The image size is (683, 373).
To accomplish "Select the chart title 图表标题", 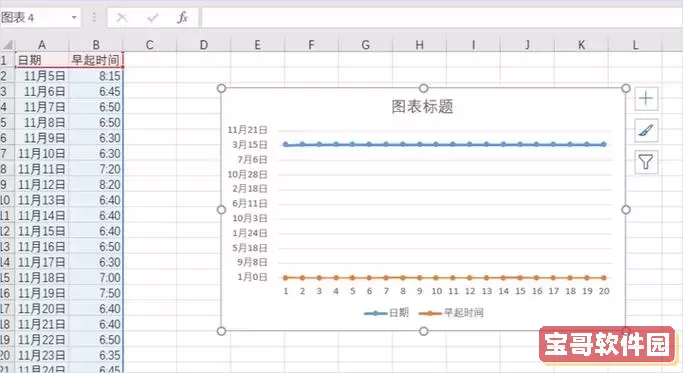I will click(x=422, y=106).
